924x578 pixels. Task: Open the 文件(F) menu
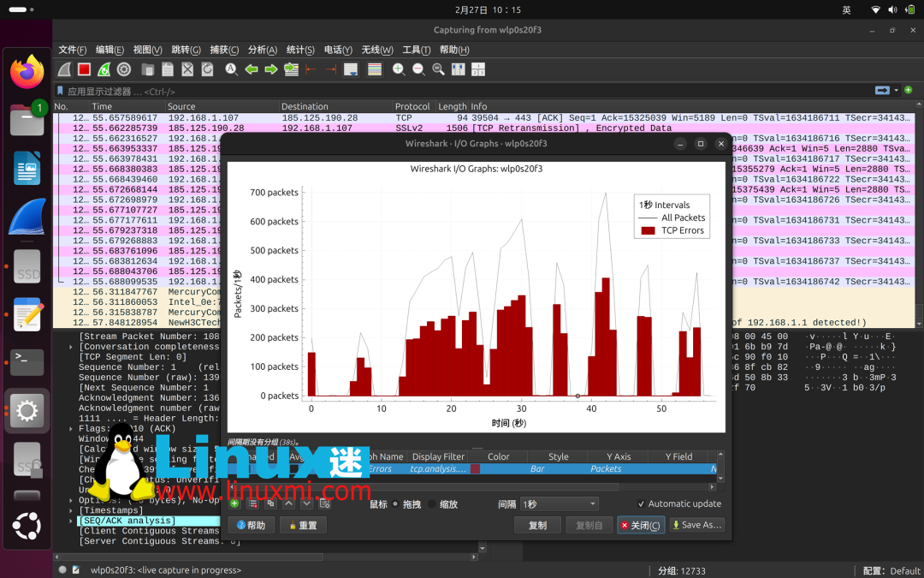point(72,51)
